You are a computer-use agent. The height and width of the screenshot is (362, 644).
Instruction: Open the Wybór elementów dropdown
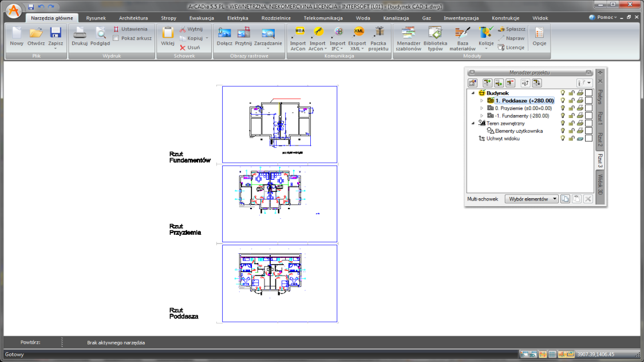(x=531, y=199)
